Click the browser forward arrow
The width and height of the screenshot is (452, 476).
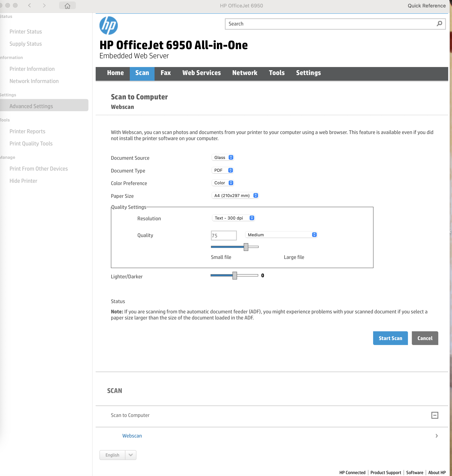pyautogui.click(x=44, y=5)
